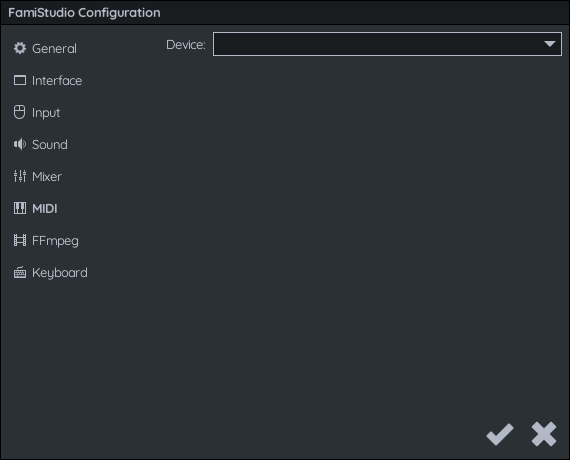This screenshot has height=460, width=570.
Task: Expand the Device dropdown arrow
Action: click(x=550, y=44)
